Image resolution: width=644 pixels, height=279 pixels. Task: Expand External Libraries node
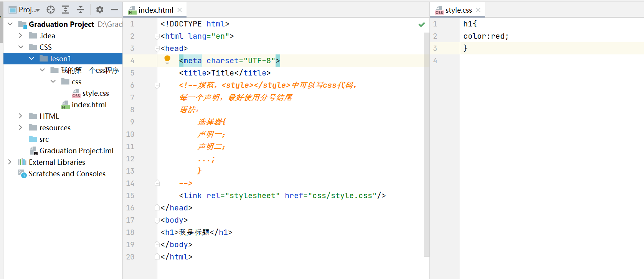tap(10, 162)
